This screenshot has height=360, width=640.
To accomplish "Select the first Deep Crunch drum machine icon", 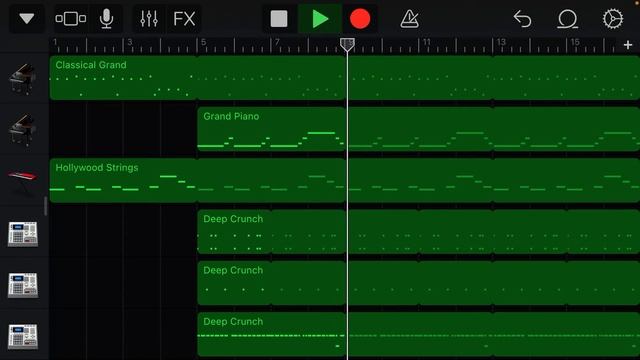I will (x=23, y=233).
